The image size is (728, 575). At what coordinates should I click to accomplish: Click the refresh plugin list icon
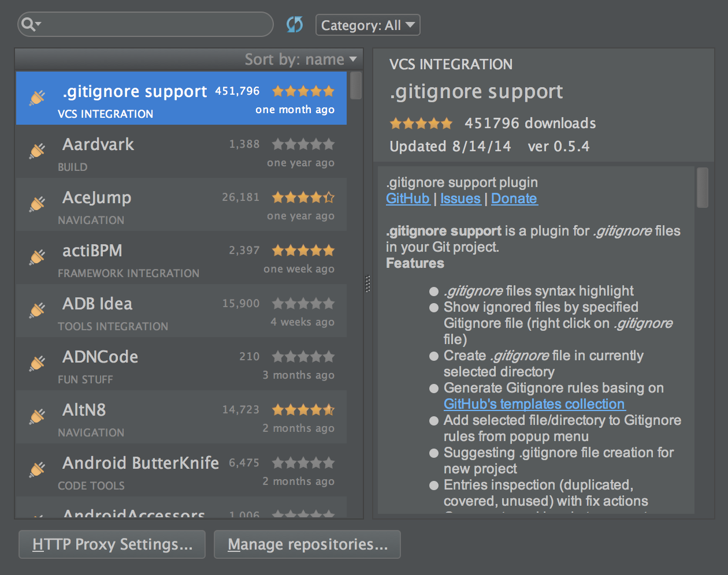[x=295, y=24]
